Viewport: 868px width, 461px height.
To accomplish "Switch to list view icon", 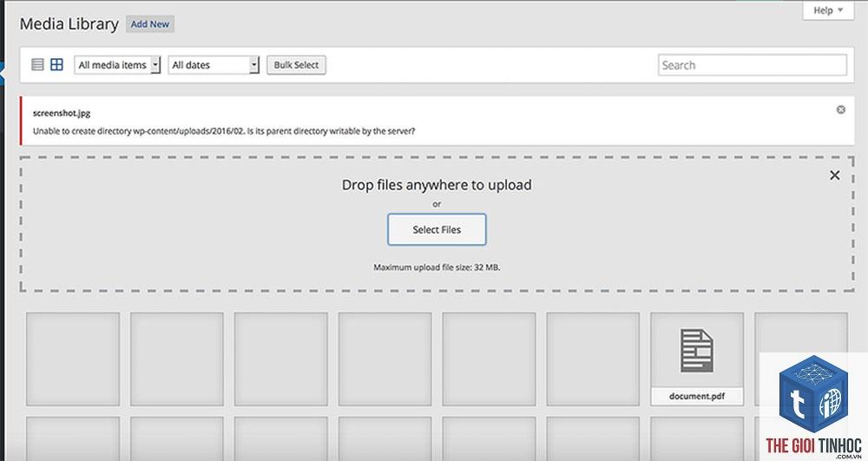I will click(37, 65).
